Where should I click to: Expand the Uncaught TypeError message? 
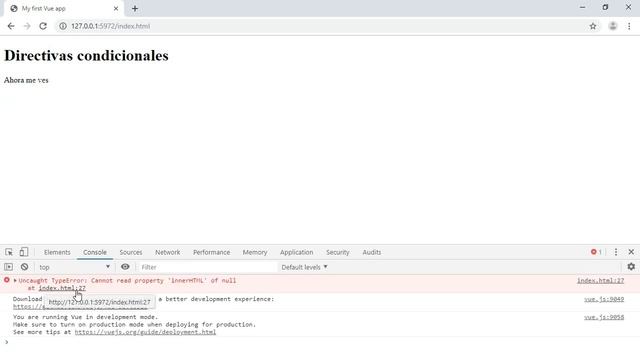point(15,280)
